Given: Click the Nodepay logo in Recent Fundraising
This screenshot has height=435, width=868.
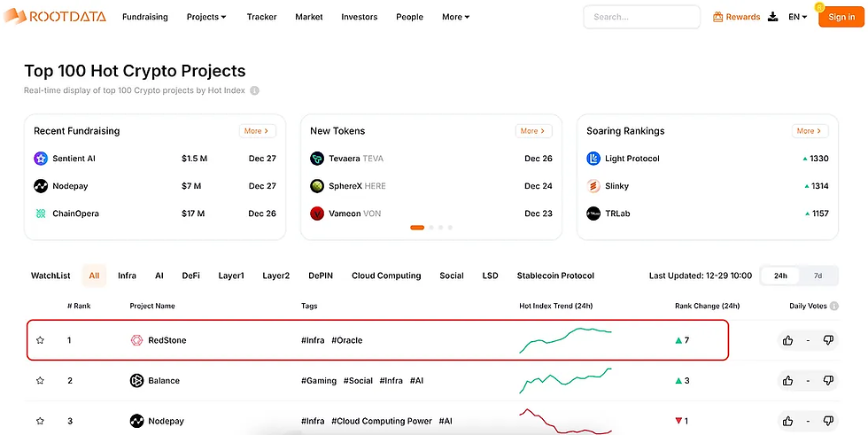Looking at the screenshot, I should pos(41,186).
